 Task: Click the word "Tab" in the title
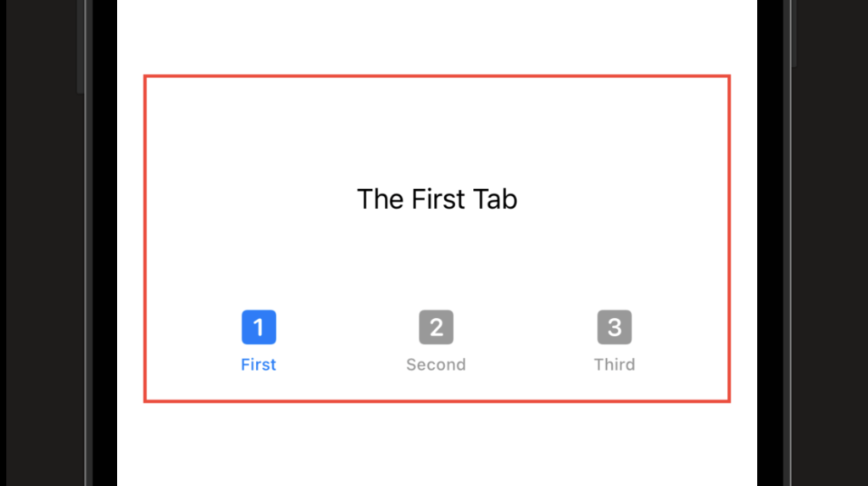coord(495,199)
